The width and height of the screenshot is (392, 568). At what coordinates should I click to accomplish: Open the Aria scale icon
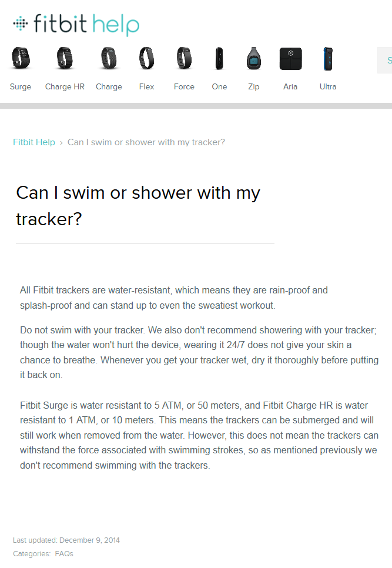tap(290, 59)
